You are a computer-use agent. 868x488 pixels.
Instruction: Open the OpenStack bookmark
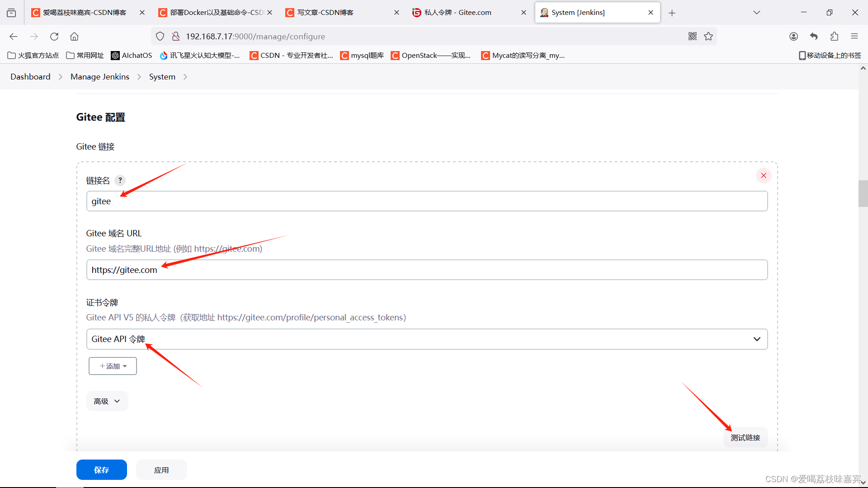click(x=431, y=56)
